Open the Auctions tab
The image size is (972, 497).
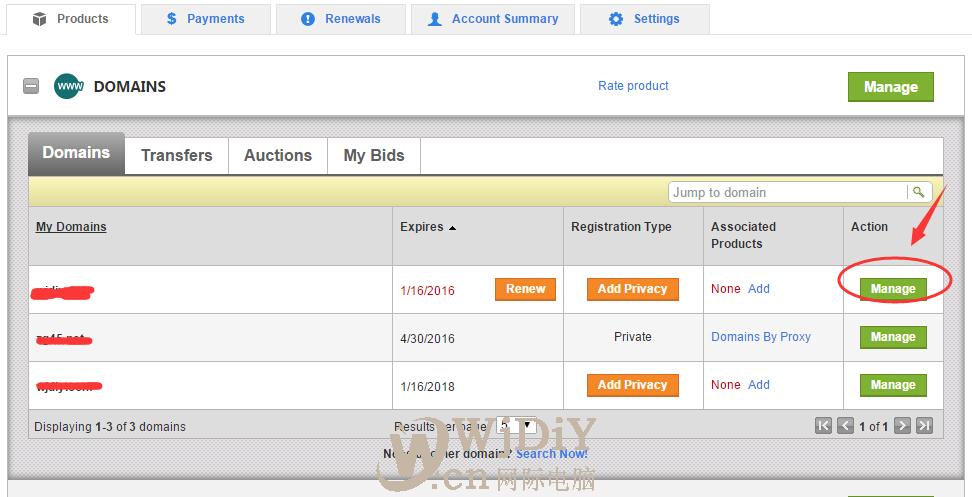click(278, 155)
